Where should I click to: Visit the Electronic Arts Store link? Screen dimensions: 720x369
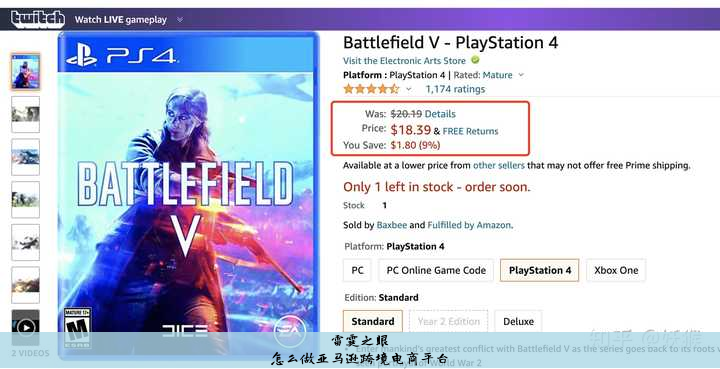click(x=404, y=61)
